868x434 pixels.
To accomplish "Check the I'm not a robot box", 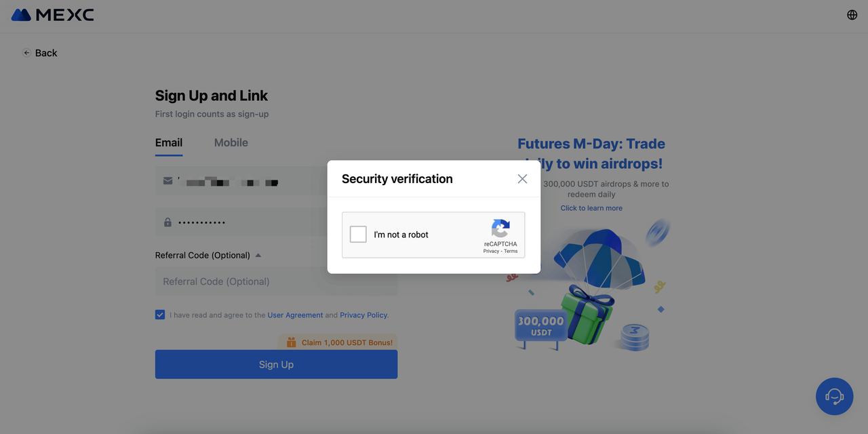I will click(x=358, y=235).
